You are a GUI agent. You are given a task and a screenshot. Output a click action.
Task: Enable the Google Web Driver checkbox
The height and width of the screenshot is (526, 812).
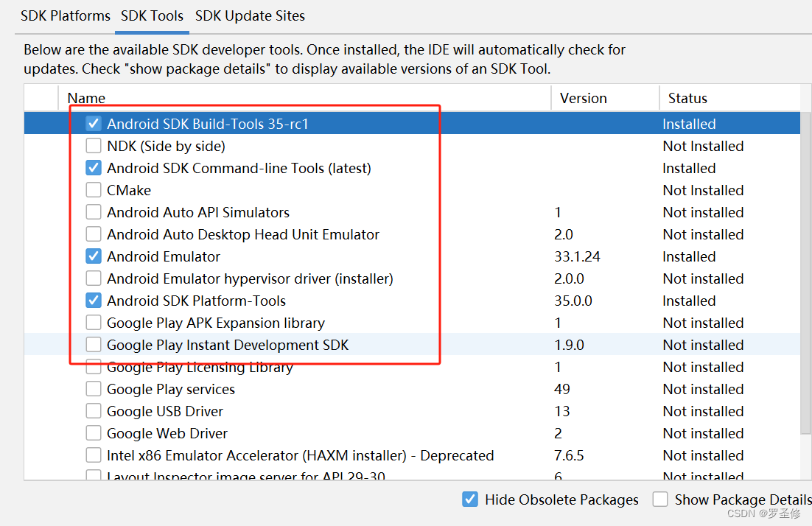tap(94, 433)
